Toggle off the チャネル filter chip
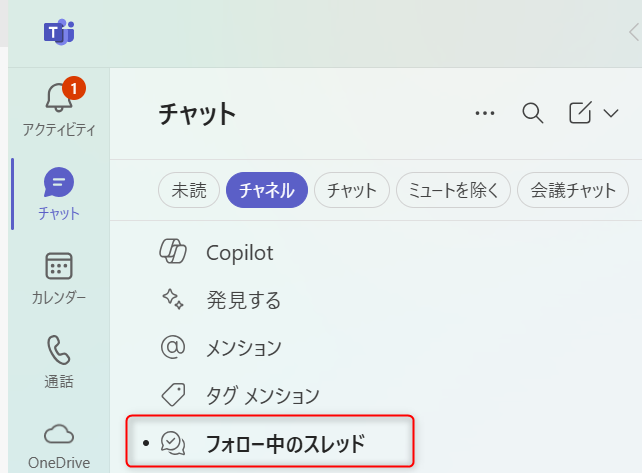 267,190
